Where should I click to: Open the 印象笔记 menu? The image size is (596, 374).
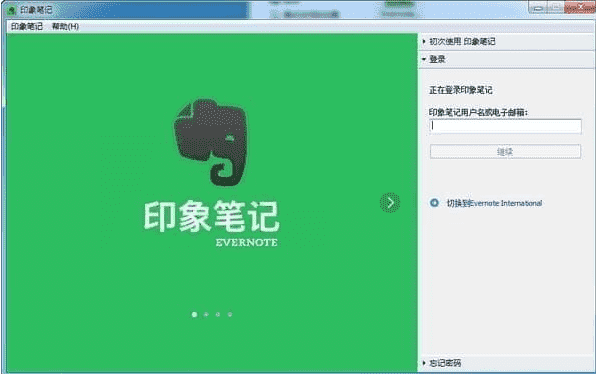click(27, 26)
